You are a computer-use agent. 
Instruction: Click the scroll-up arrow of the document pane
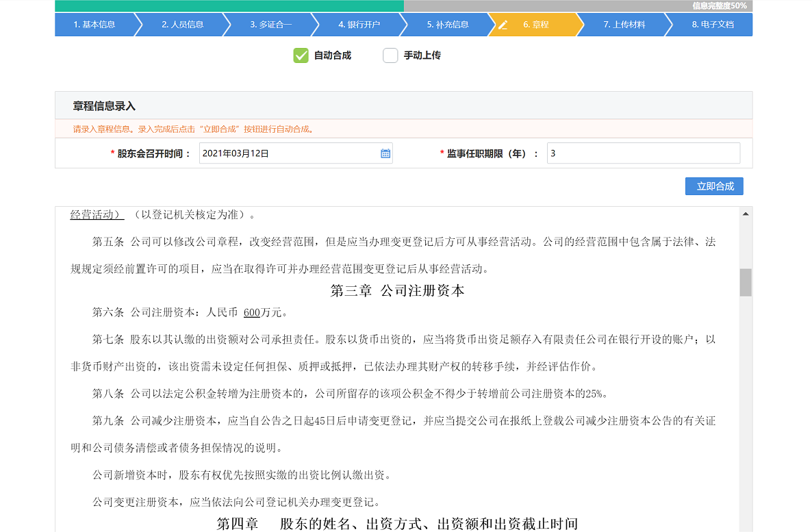[745, 214]
